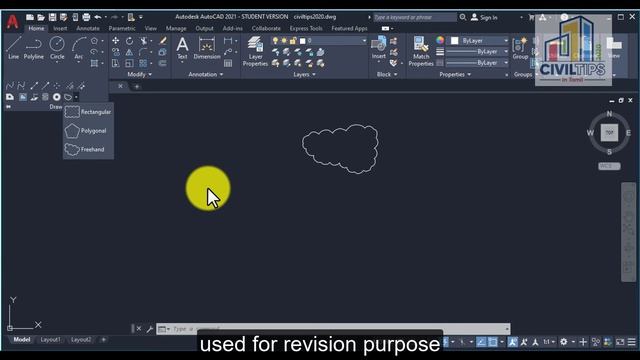Screen dimensions: 640x360
Task: Toggle object snap in status bar
Action: click(x=493, y=342)
